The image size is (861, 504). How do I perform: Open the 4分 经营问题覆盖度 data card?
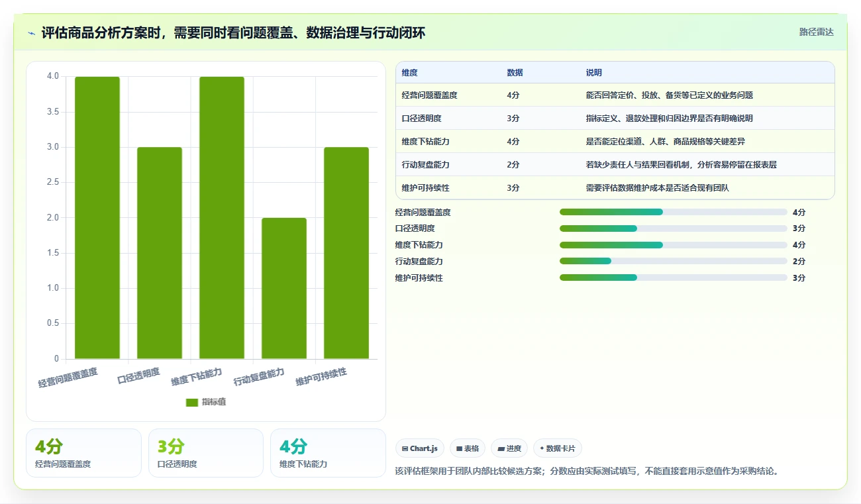(83, 453)
